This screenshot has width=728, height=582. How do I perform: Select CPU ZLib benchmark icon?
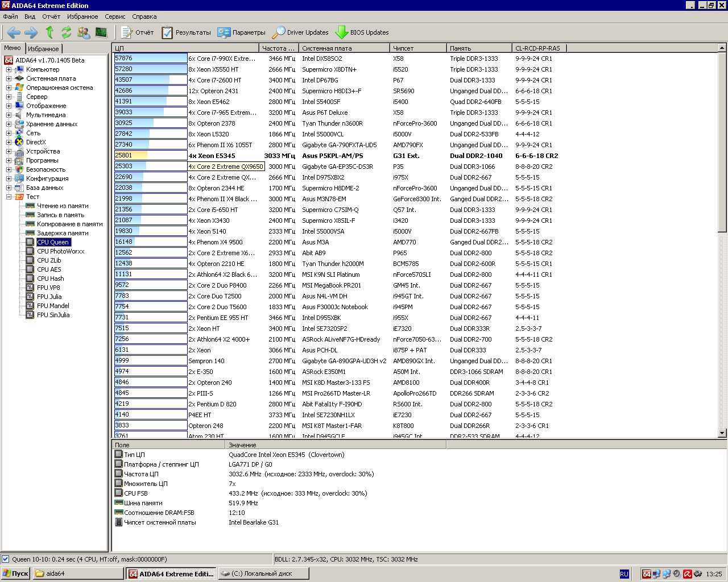click(30, 260)
